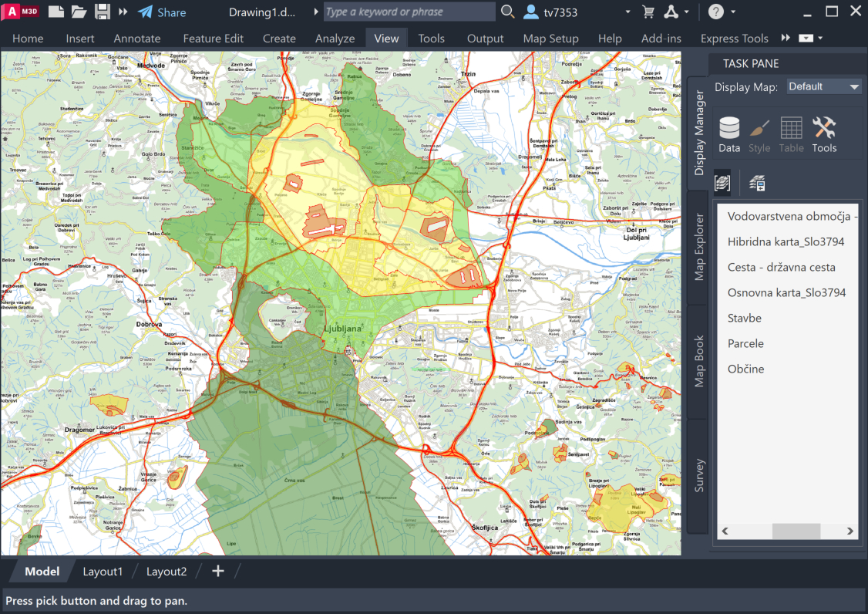Expand the hidden ribbon tabs overflow arrows
Viewport: 868px width, 614px height.
point(786,38)
